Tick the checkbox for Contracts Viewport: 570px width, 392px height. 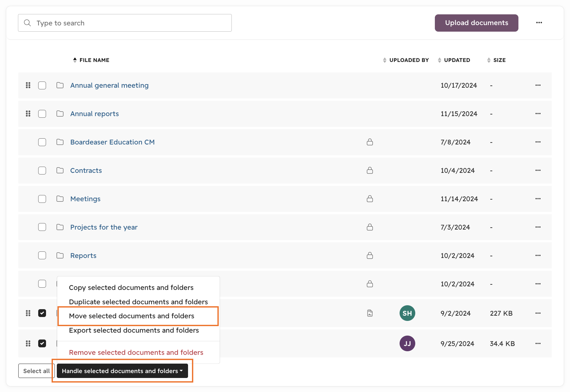coord(42,171)
